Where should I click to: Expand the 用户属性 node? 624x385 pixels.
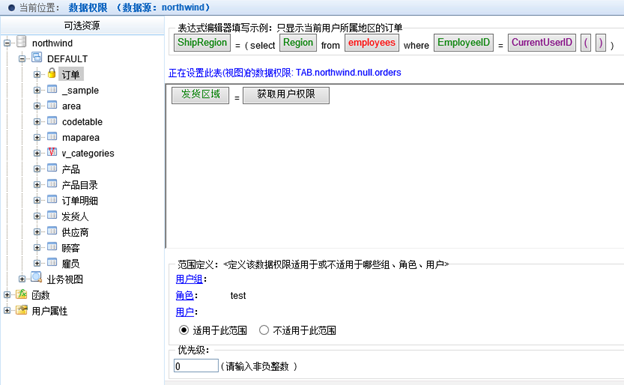tap(7, 311)
